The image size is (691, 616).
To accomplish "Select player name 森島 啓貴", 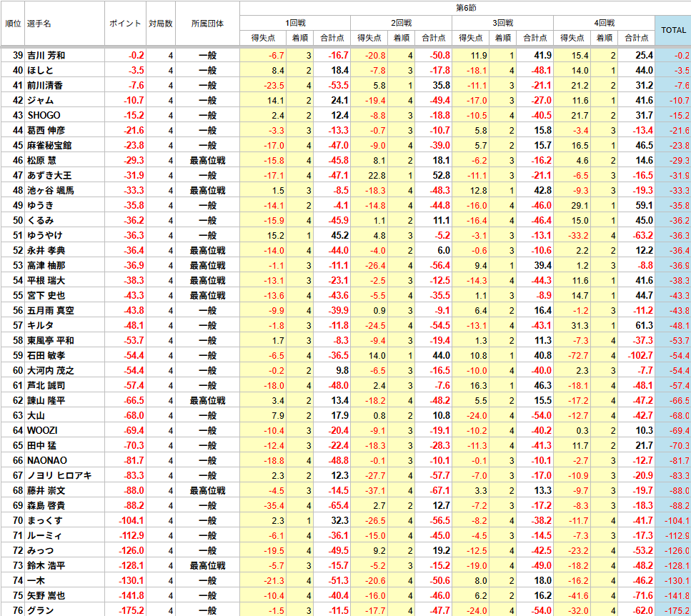I will 46,505.
